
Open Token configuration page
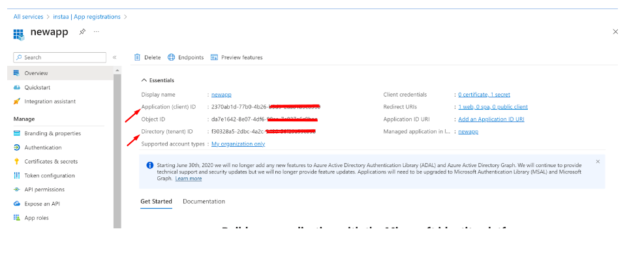(50, 175)
